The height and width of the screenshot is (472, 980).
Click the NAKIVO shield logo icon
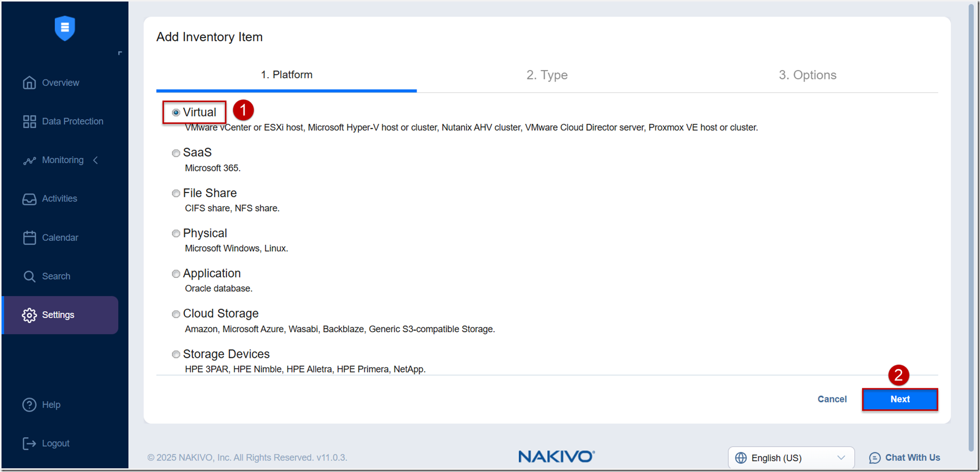point(65,28)
